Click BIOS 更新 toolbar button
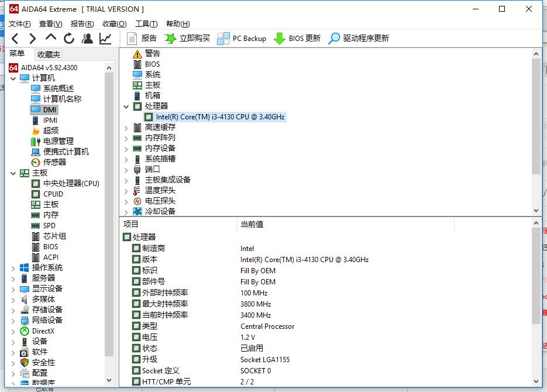 click(297, 39)
